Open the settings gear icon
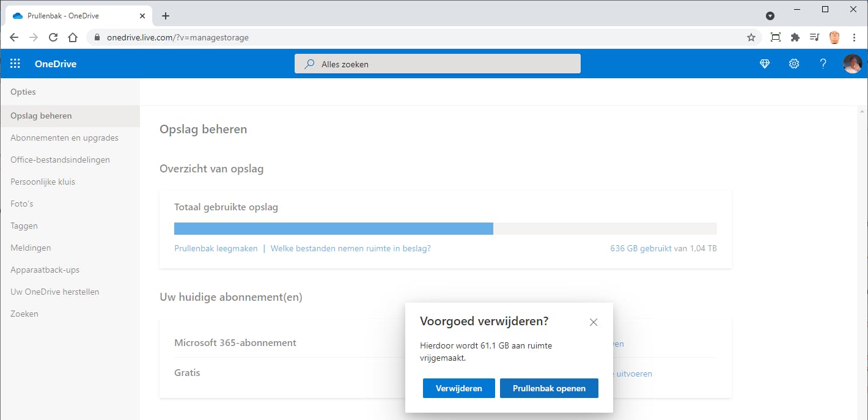 tap(794, 64)
